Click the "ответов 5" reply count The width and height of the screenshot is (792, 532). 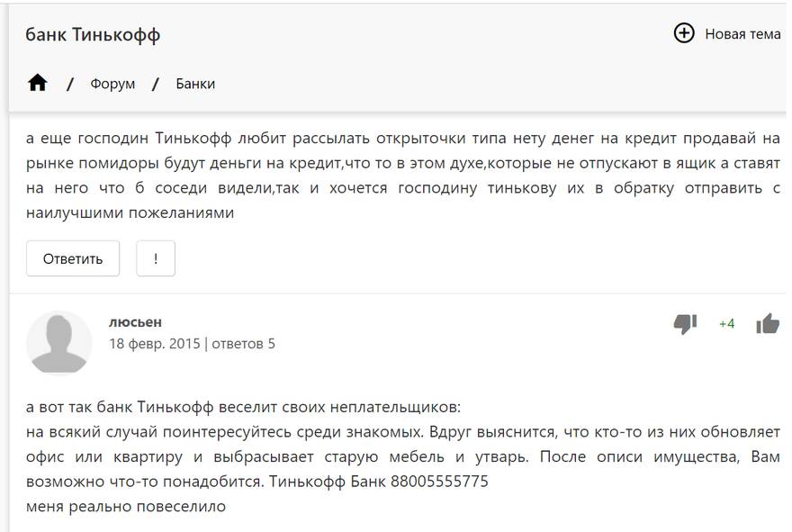(x=244, y=343)
